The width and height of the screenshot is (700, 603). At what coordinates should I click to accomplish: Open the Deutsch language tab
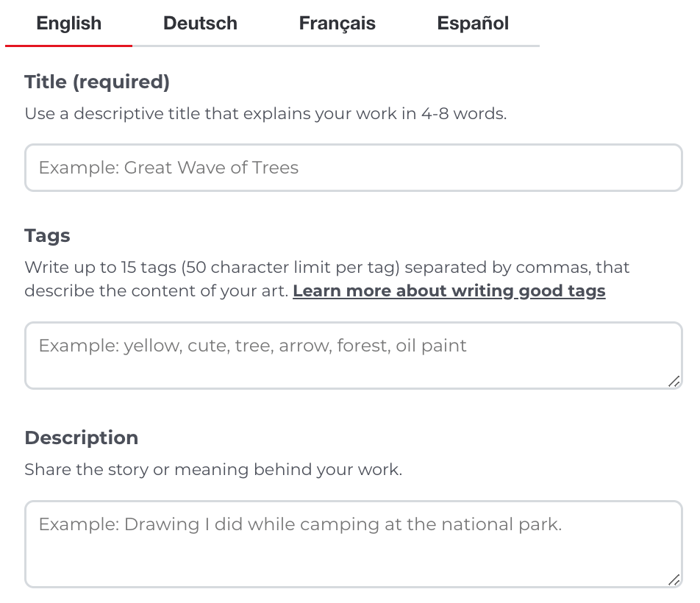coord(200,24)
